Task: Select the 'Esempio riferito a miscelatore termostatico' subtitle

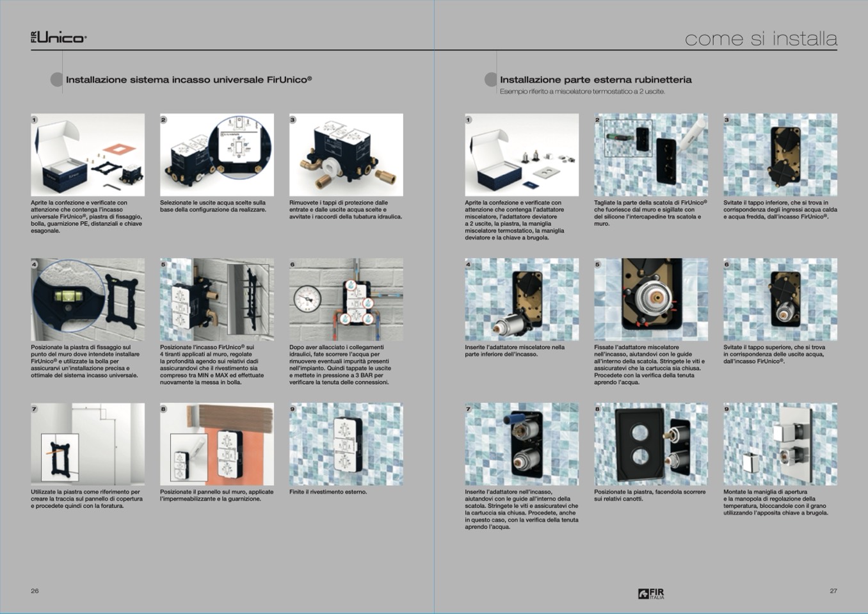Action: (x=582, y=92)
